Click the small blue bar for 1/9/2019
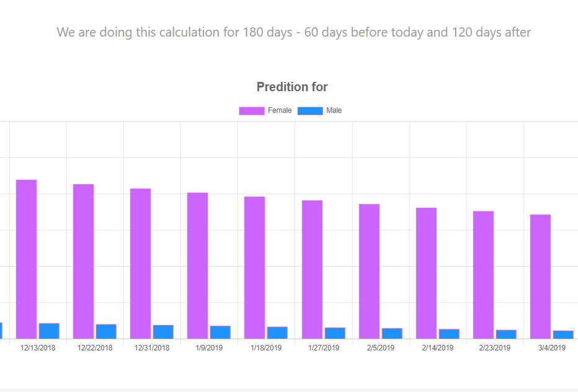This screenshot has height=392, width=578. pyautogui.click(x=220, y=332)
